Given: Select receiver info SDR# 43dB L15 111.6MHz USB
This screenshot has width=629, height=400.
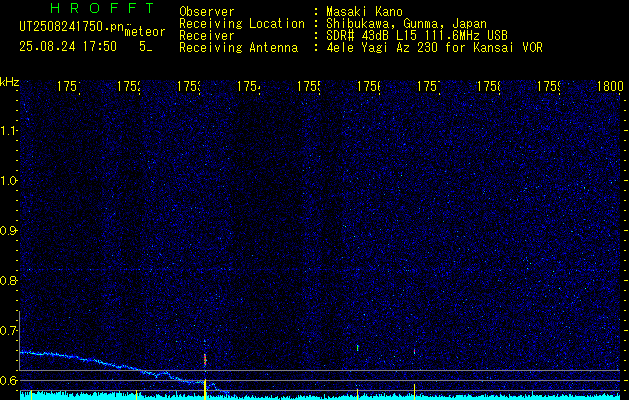Looking at the screenshot, I should pyautogui.click(x=417, y=36).
